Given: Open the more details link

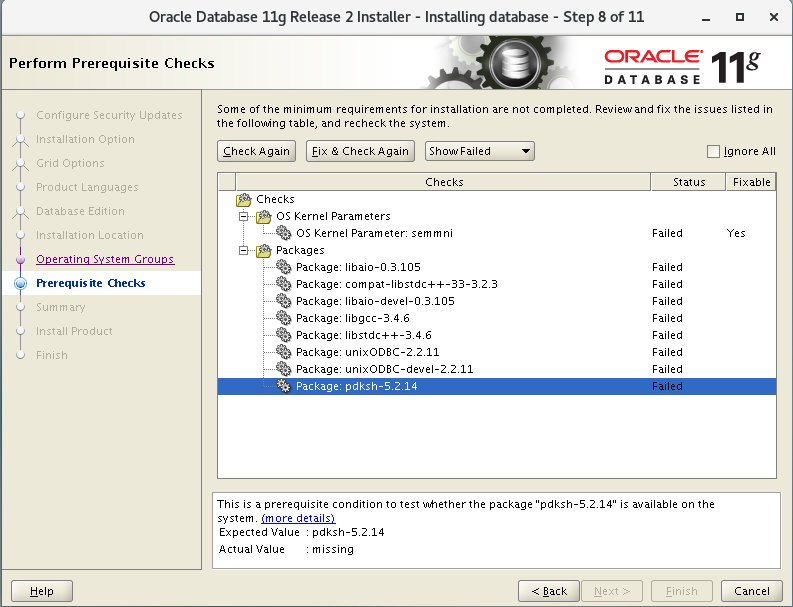Looking at the screenshot, I should pos(298,518).
